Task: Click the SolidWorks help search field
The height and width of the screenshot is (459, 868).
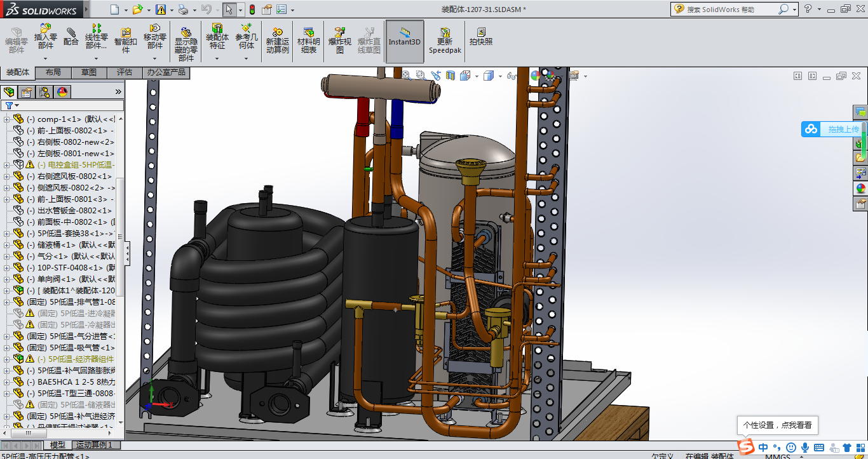Action: point(731,9)
